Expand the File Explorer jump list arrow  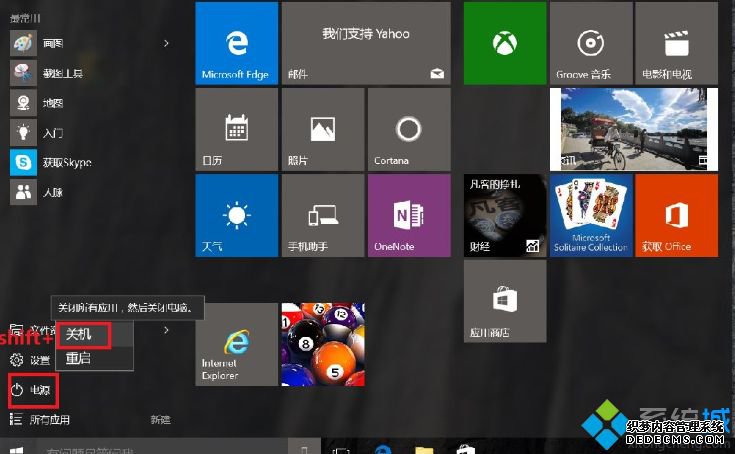[x=166, y=330]
